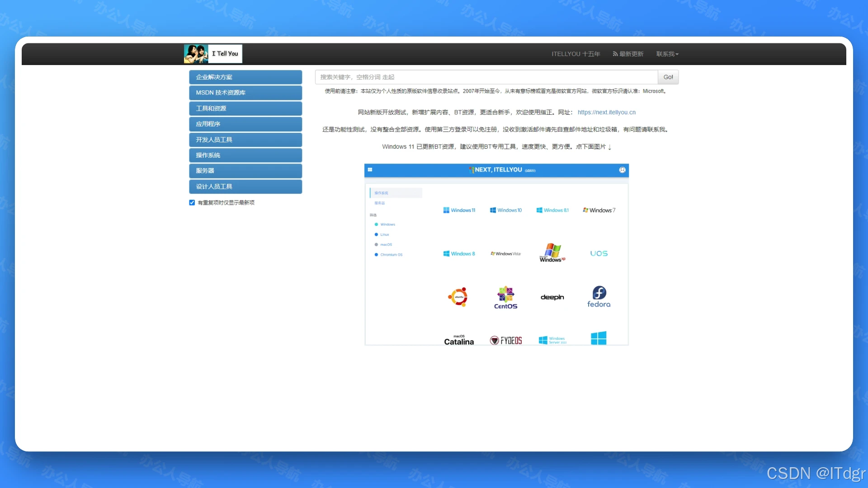Click the CentOS logo in preview

tap(506, 298)
